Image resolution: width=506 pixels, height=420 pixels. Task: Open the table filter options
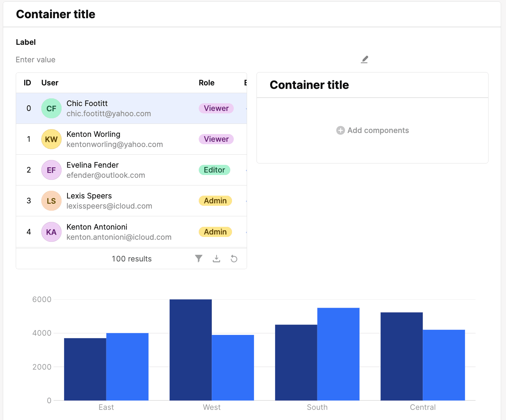[x=199, y=258]
